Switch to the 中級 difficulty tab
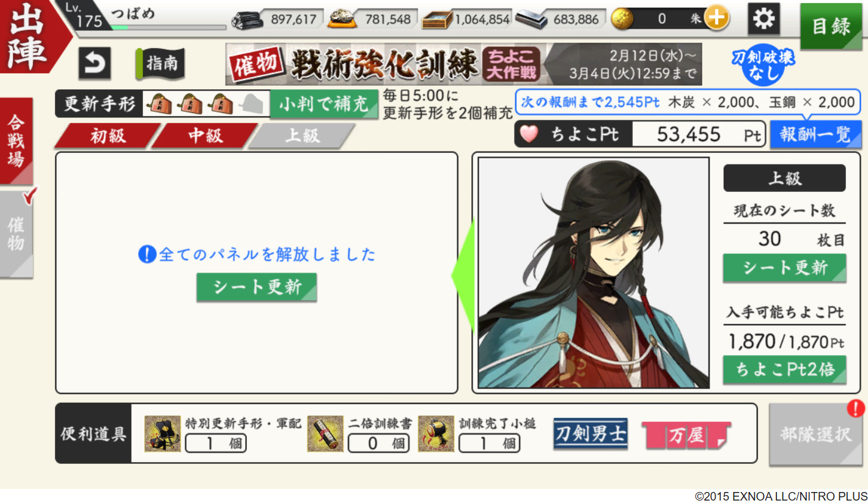Image resolution: width=868 pixels, height=503 pixels. click(205, 136)
